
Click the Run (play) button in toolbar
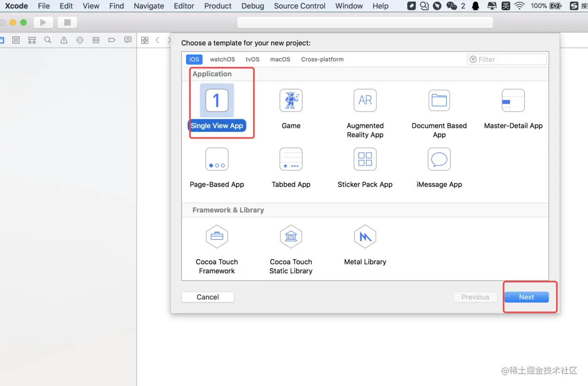pyautogui.click(x=43, y=22)
